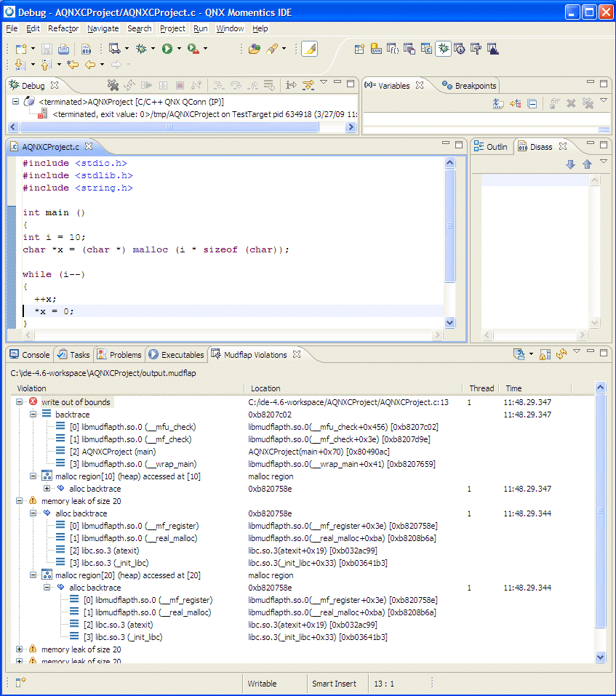Viewport: 616px width, 696px height.
Task: Toggle Smart Insert mode in the status bar
Action: 335,684
